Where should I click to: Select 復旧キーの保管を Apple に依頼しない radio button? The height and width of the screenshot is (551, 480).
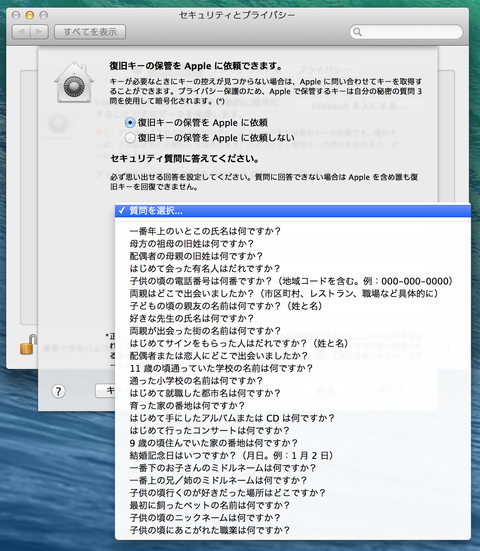point(130,138)
